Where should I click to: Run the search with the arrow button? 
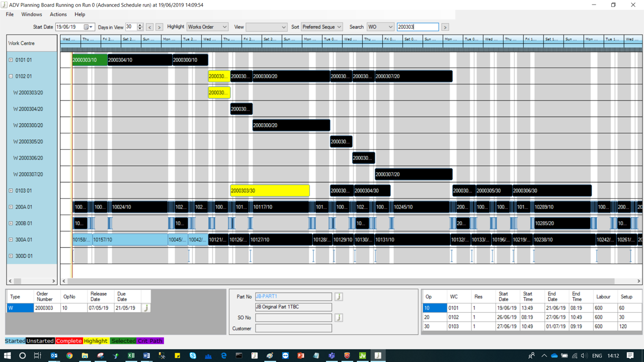point(445,27)
